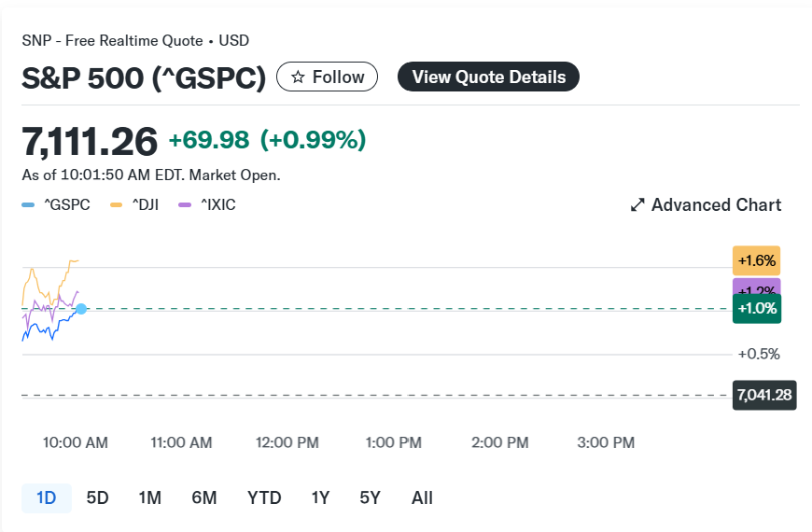The image size is (812, 532).
Task: Switch to the 5D time range
Action: (x=97, y=498)
